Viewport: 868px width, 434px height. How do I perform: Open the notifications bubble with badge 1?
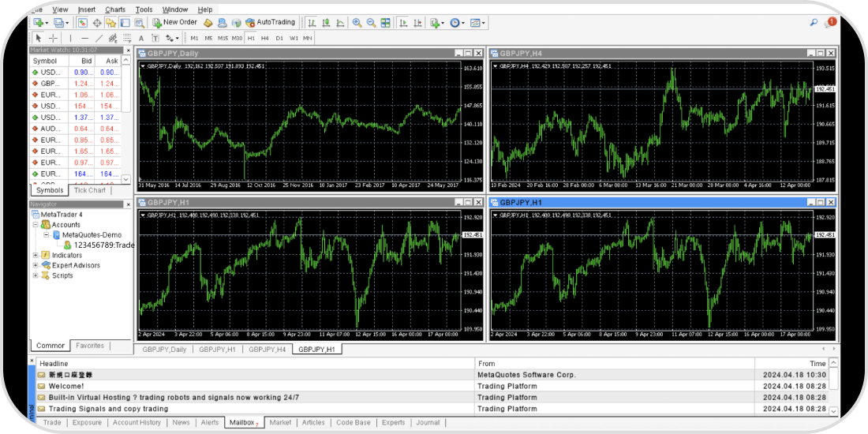pyautogui.click(x=829, y=23)
